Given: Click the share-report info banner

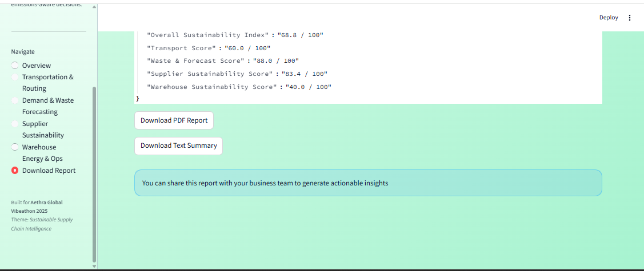Looking at the screenshot, I should pyautogui.click(x=367, y=183).
